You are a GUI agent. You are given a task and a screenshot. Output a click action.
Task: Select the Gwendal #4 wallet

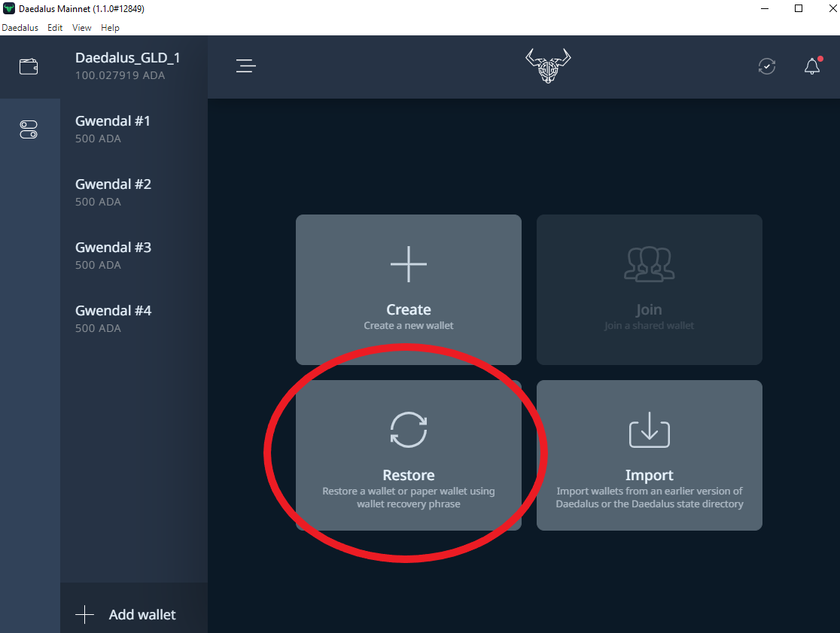(134, 319)
